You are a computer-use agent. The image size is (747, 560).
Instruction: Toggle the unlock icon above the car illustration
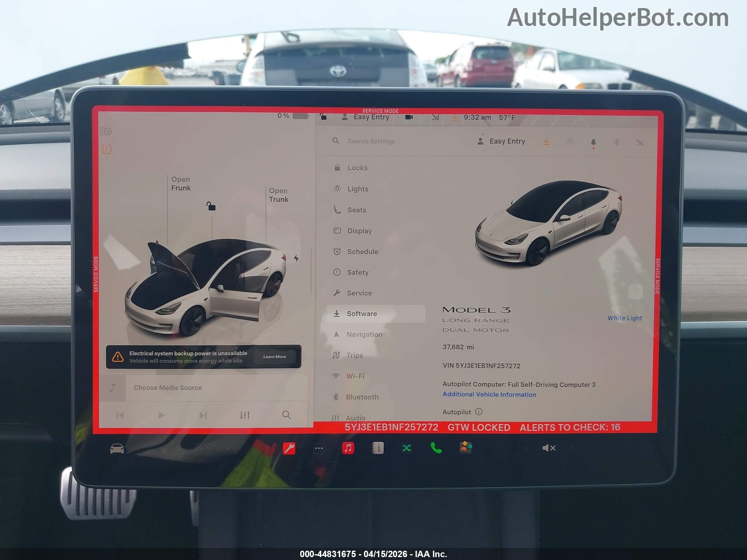point(211,206)
